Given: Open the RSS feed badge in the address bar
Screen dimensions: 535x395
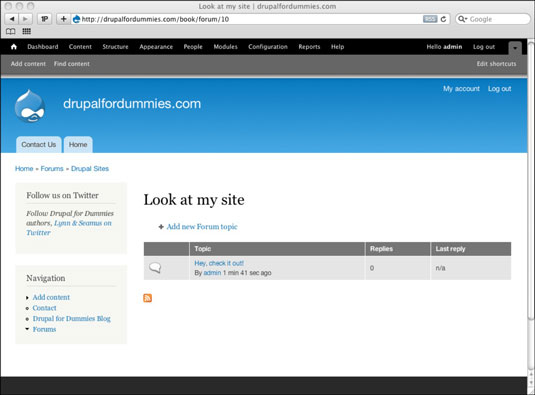Looking at the screenshot, I should (430, 19).
